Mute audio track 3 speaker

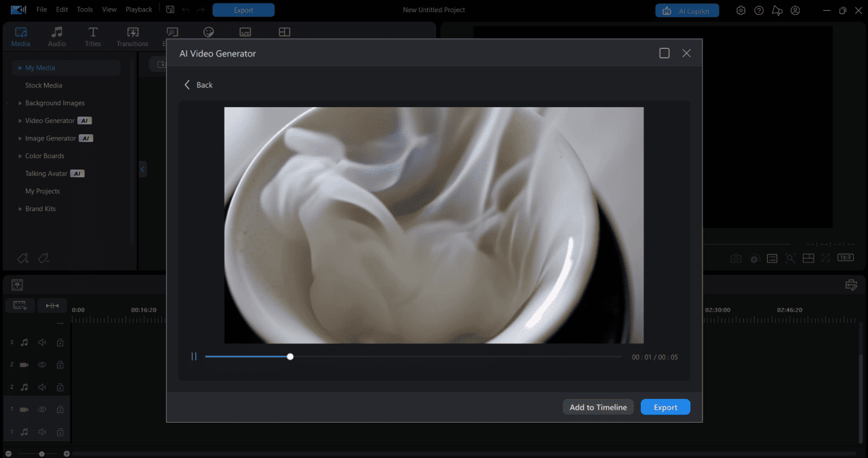pyautogui.click(x=42, y=343)
